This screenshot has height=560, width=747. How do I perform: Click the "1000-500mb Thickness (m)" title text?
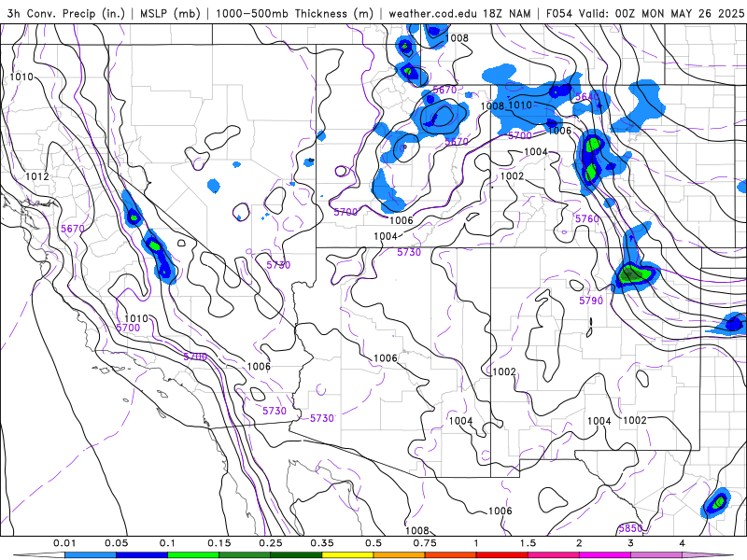(x=294, y=13)
